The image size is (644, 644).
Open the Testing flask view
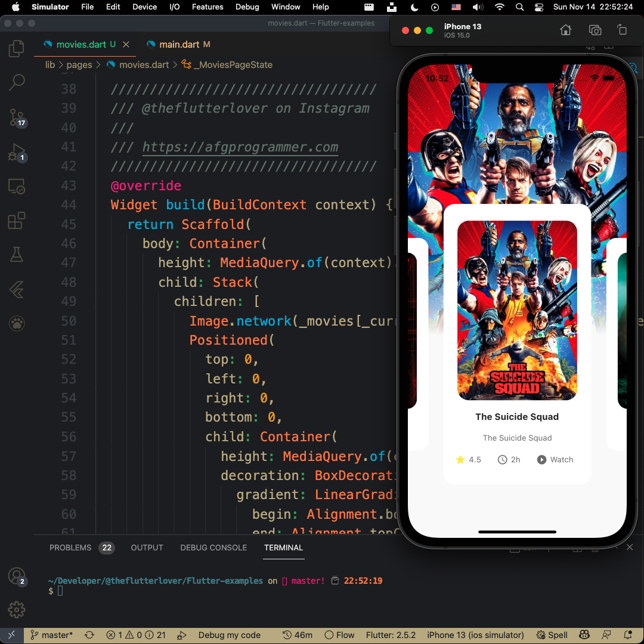pos(17,255)
